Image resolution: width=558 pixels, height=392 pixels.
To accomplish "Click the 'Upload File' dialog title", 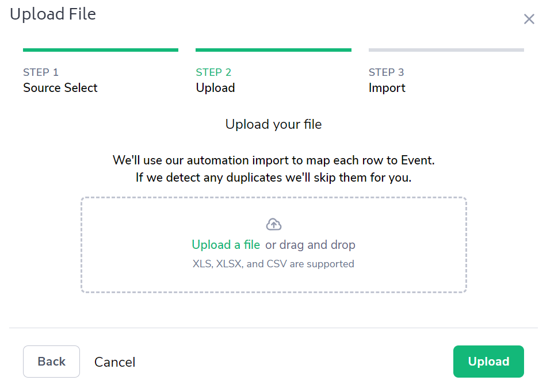I will pyautogui.click(x=53, y=14).
